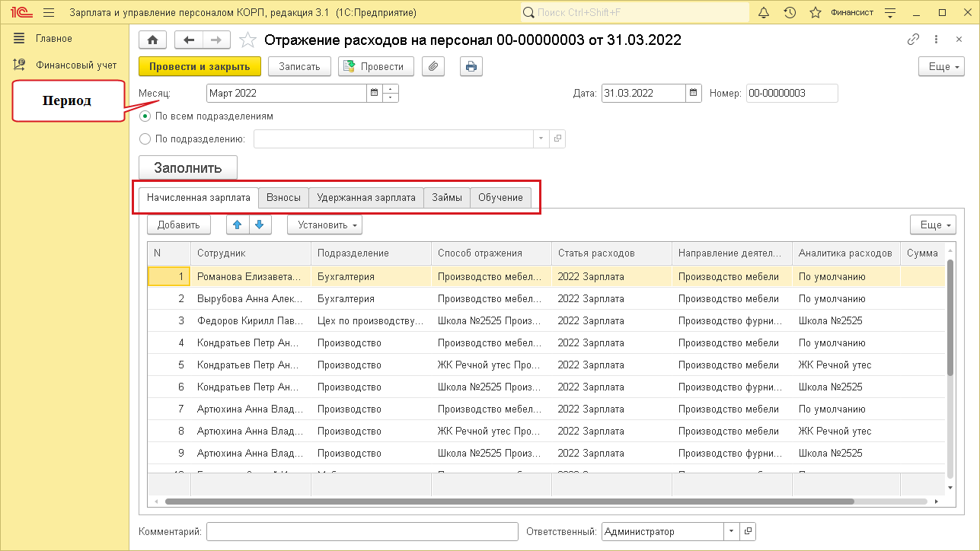980x551 pixels.
Task: Switch to the 'Взносы' tab
Action: pos(283,198)
